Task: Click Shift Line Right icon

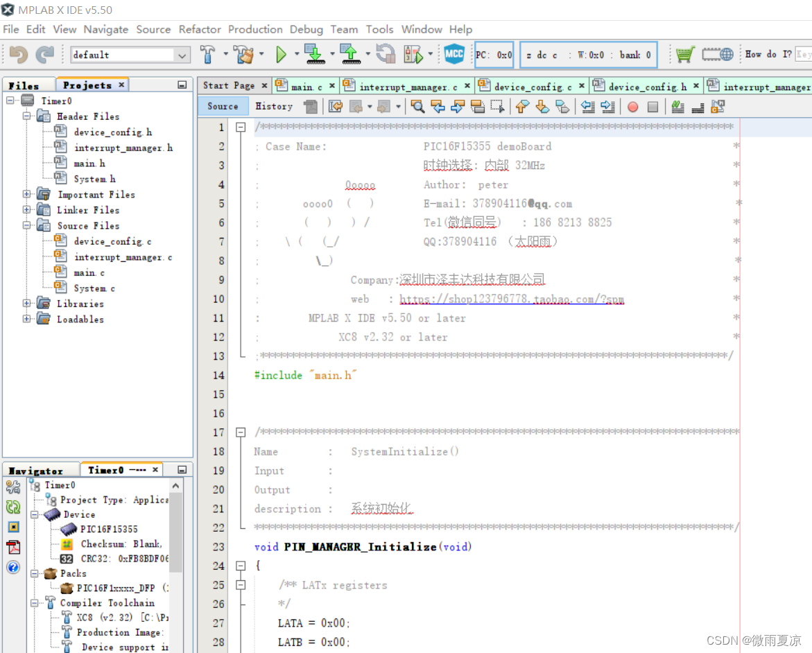Action: tap(607, 107)
